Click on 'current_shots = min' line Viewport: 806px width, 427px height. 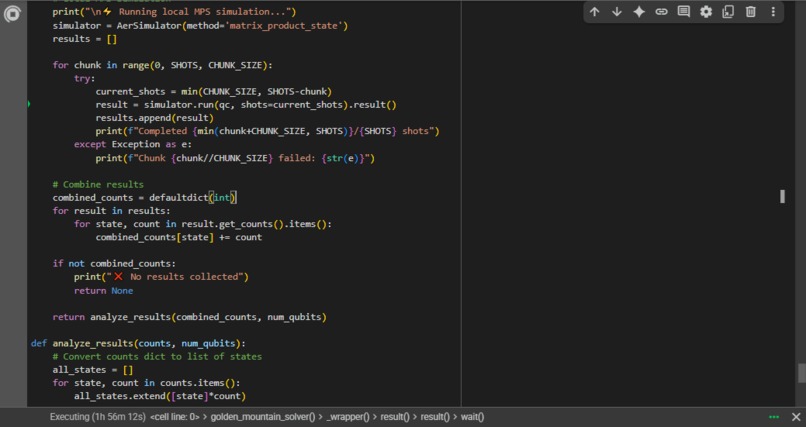click(213, 92)
